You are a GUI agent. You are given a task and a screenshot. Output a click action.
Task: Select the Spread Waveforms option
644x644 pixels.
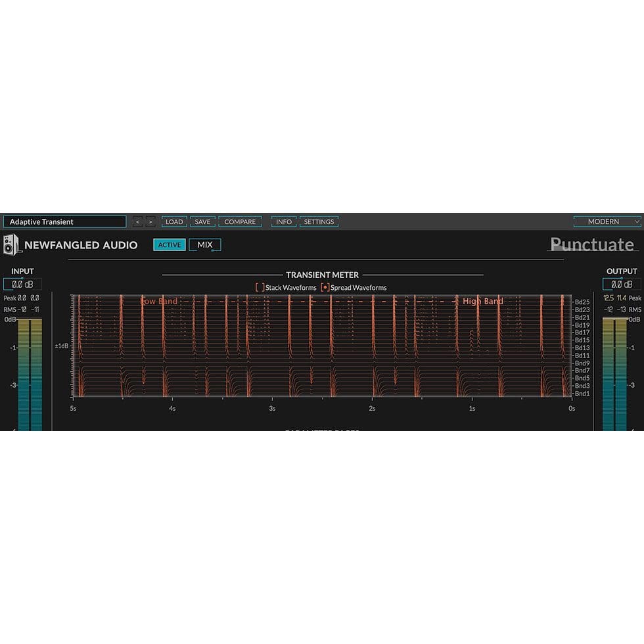click(354, 288)
